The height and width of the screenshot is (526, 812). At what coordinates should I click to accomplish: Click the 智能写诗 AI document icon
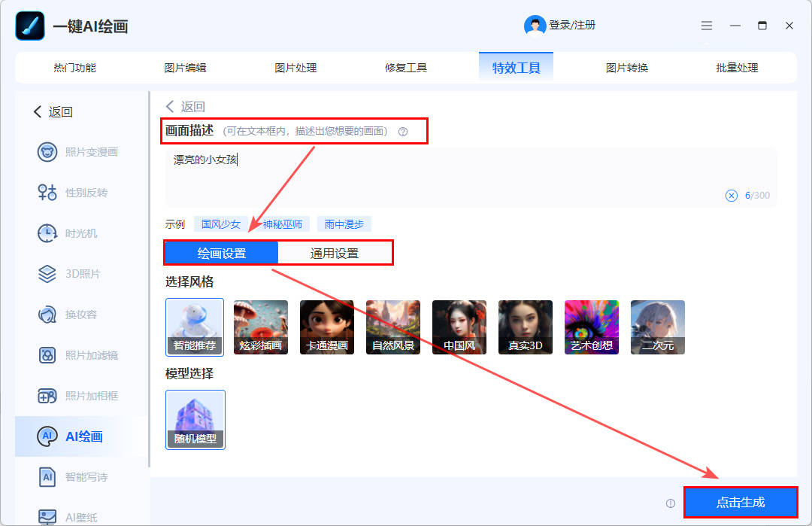pyautogui.click(x=47, y=477)
